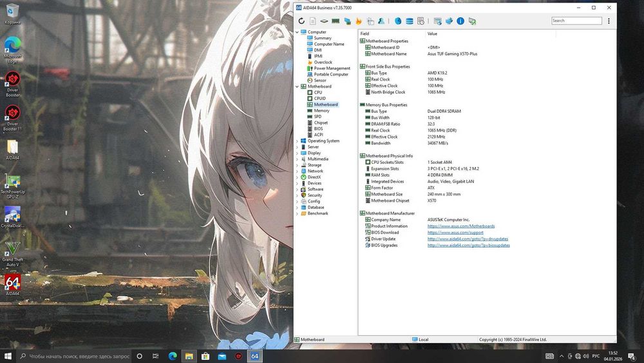Select the Database category label
The image size is (644, 363).
tap(316, 208)
